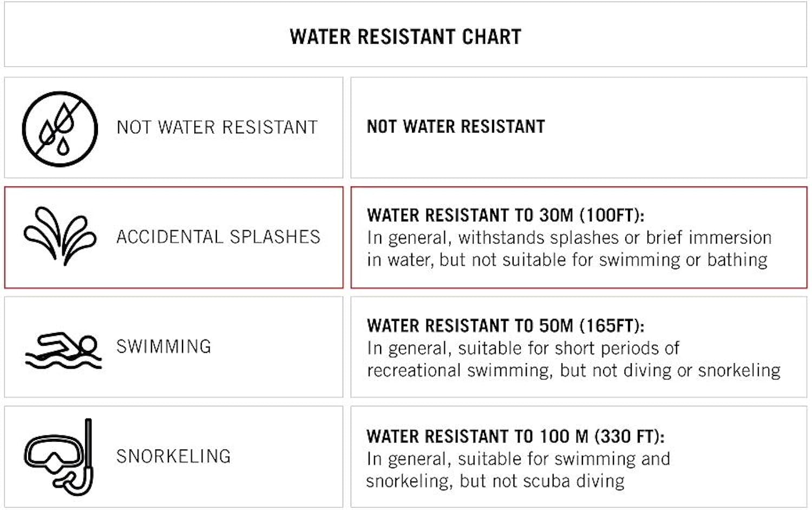Select the ACCIDENTAL SPLASHES label

coord(218,237)
